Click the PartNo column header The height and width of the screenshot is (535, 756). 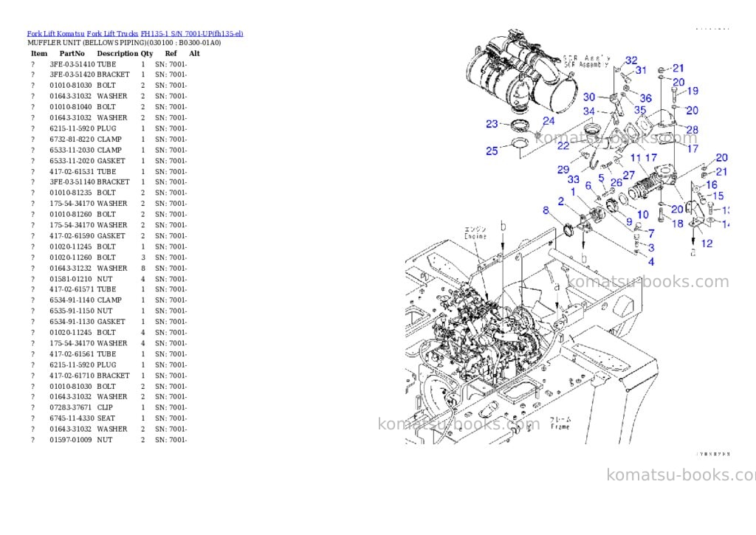point(72,53)
